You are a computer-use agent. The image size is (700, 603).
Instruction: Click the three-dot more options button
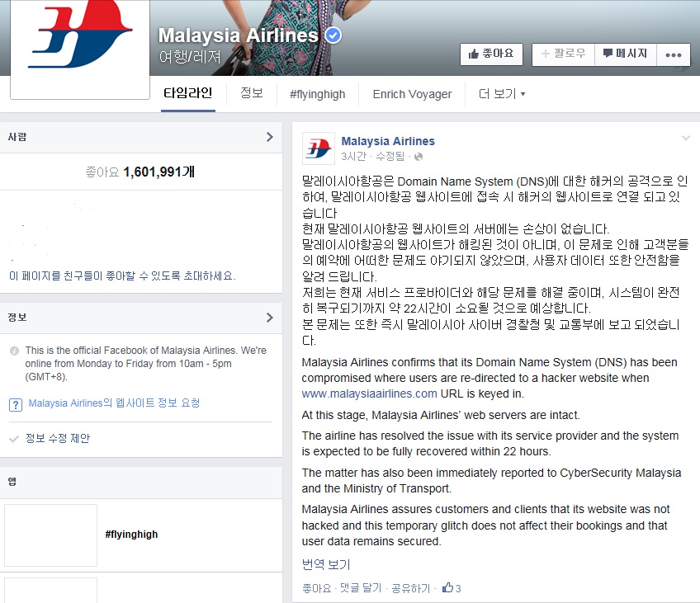[x=674, y=55]
